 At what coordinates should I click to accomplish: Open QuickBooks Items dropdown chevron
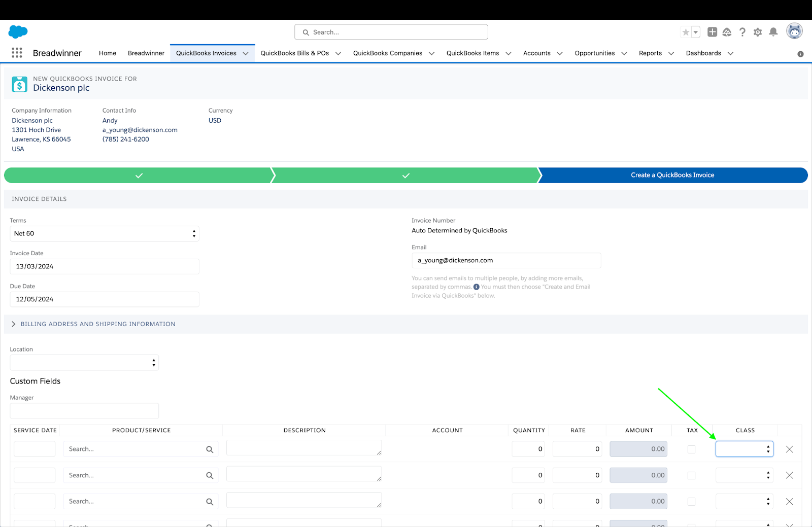click(508, 53)
